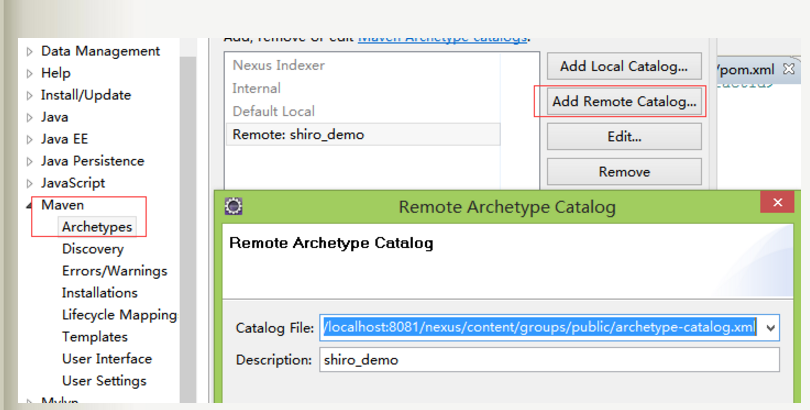810x410 pixels.
Task: Click Add Remote Catalog button
Action: tap(624, 101)
